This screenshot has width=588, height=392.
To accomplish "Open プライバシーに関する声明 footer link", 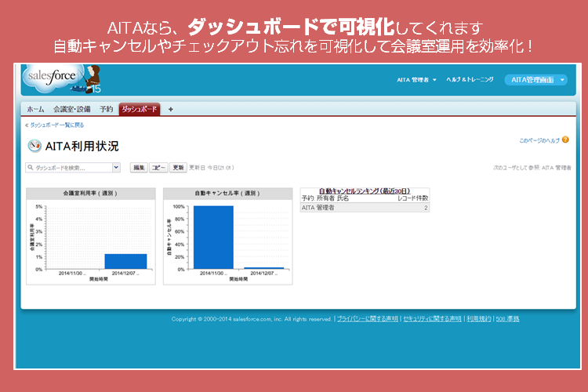I will pos(367,319).
